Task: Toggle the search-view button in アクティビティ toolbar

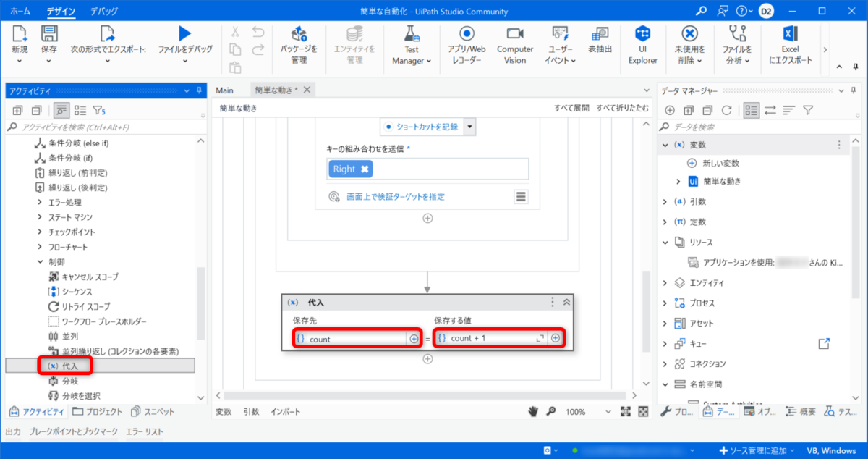Action: 61,110
